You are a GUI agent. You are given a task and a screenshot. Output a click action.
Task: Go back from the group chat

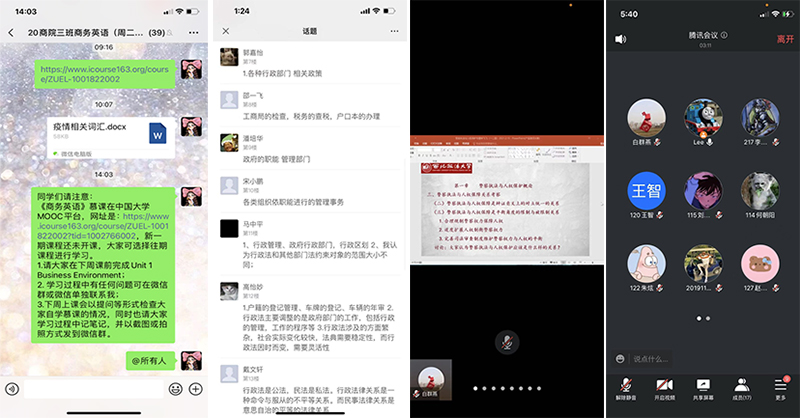pos(12,33)
